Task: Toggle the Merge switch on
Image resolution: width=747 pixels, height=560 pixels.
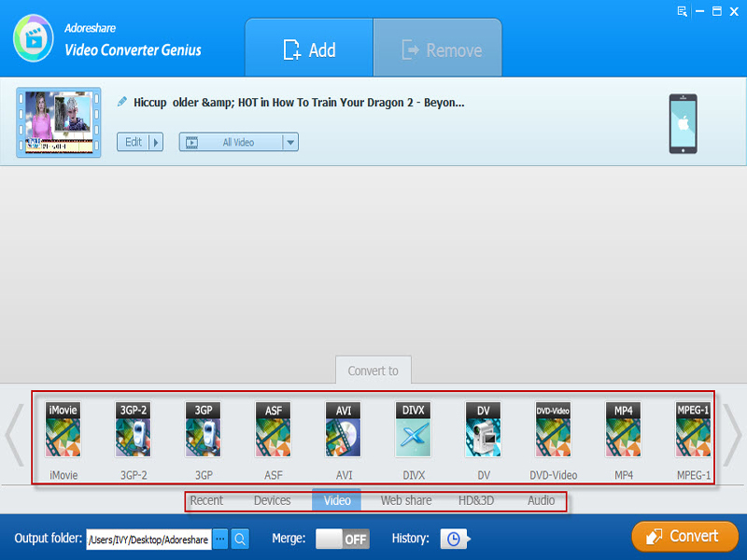Action: coord(342,539)
